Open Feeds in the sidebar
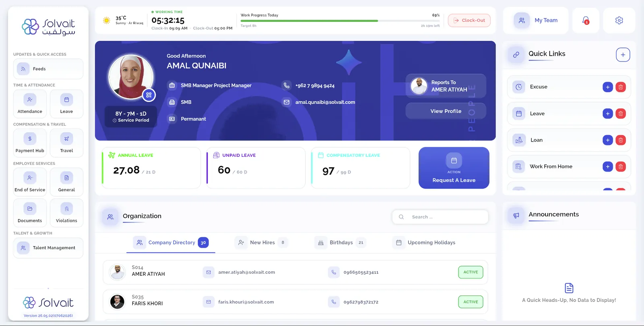Viewport: 644px width, 326px height. (48, 69)
